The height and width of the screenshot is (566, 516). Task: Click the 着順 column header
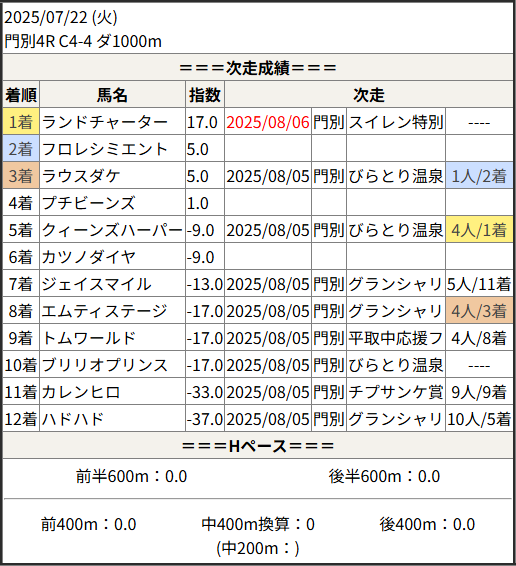(x=21, y=95)
